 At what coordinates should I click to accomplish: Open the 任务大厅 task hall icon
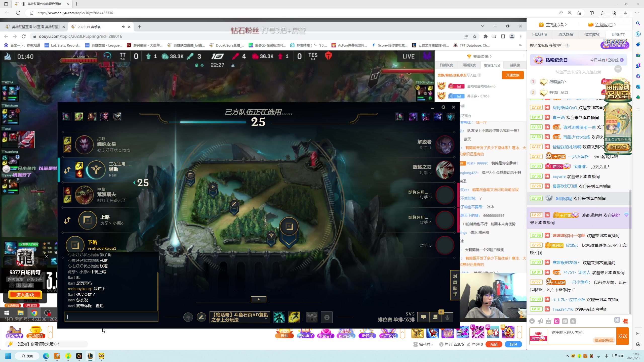[x=15, y=332]
